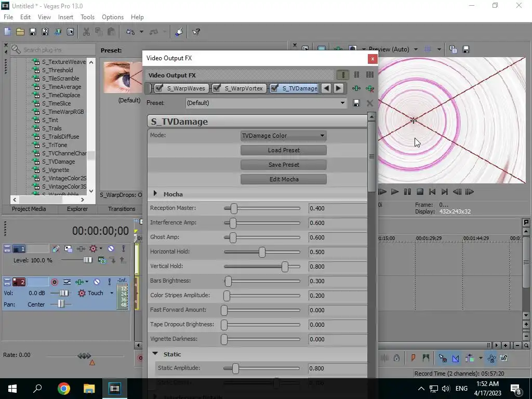Solo video track 1
The width and height of the screenshot is (532, 399).
124,249
